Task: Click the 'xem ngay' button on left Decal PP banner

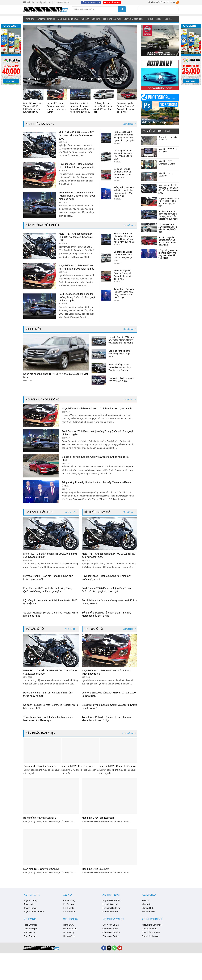Action: (x=11, y=81)
